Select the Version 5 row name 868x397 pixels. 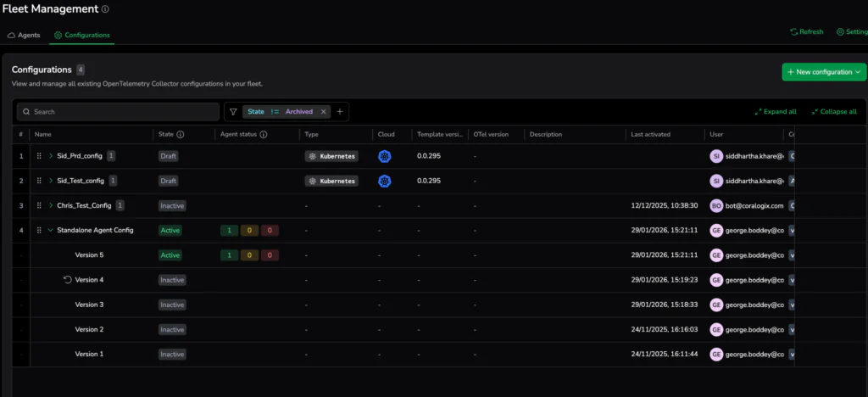89,255
